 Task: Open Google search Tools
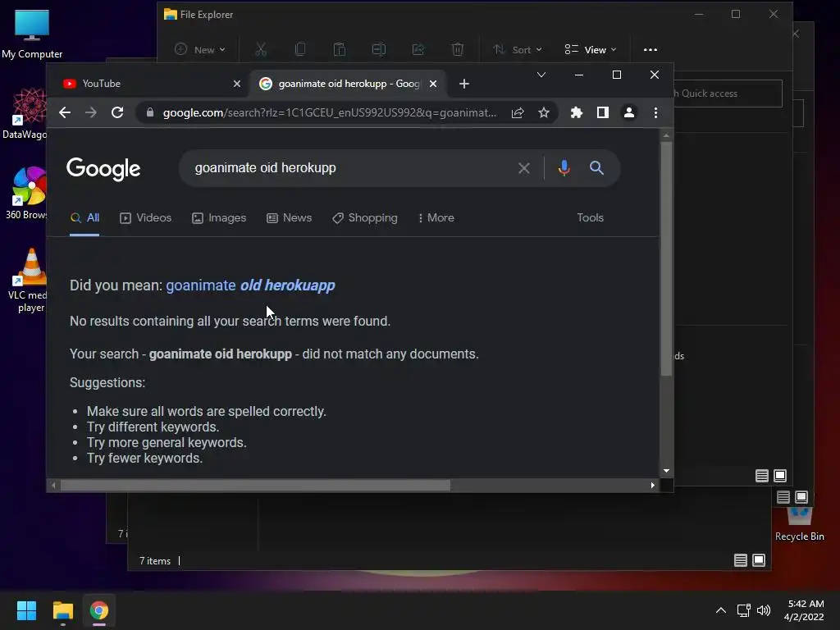[x=591, y=218]
